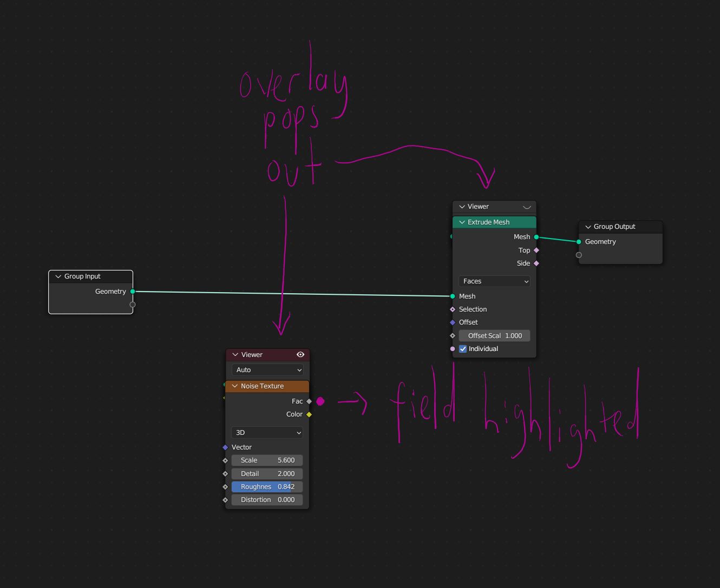Select the Noise Texture node header
Screen dimensions: 720x588
(267, 386)
